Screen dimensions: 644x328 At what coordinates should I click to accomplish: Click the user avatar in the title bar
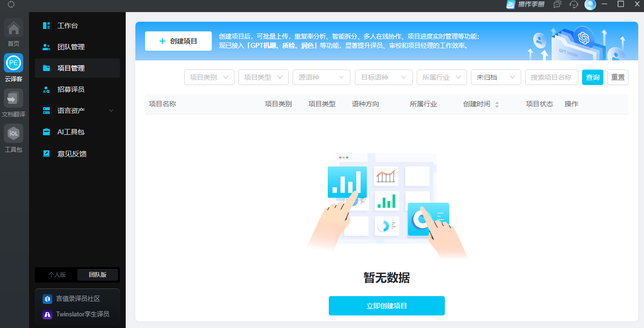(590, 4)
